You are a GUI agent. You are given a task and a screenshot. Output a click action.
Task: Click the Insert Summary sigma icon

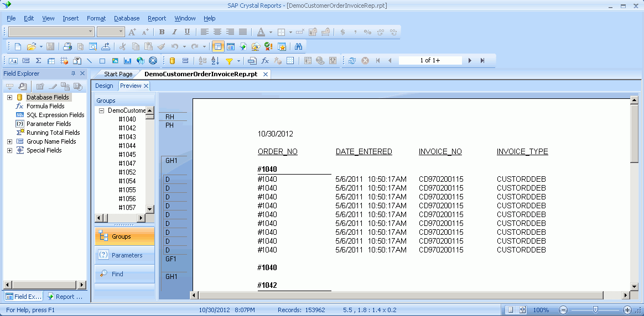coord(38,61)
